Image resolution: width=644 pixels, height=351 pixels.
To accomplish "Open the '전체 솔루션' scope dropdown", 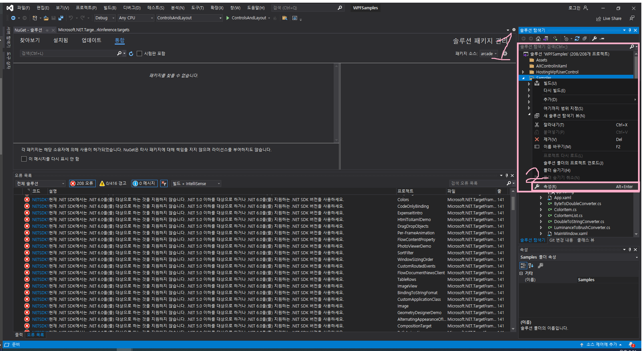I will coord(40,183).
